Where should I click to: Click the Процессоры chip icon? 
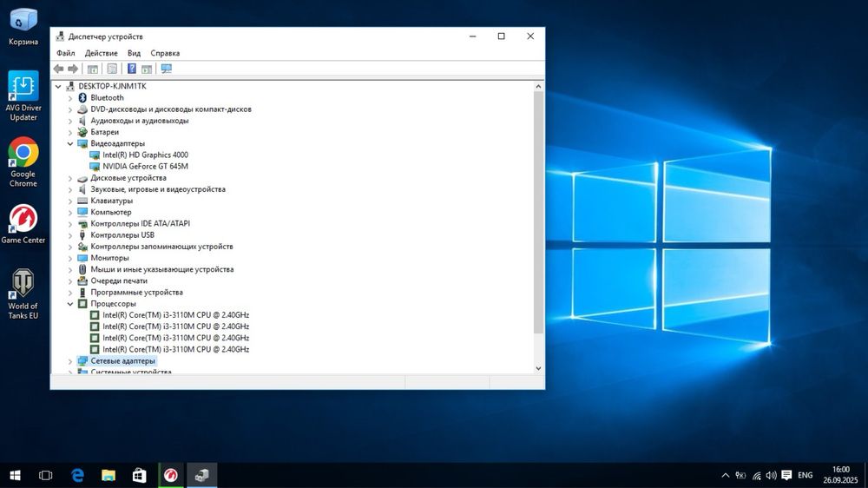(x=82, y=304)
